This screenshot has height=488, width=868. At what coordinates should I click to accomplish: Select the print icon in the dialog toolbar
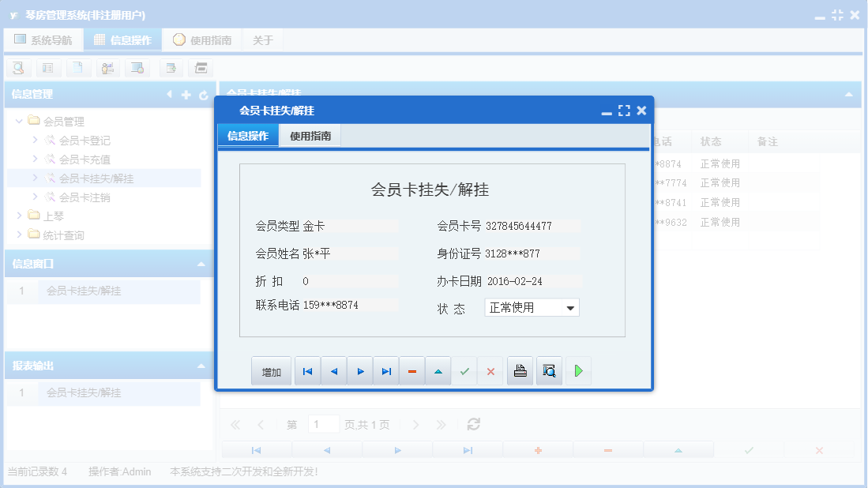click(x=520, y=370)
